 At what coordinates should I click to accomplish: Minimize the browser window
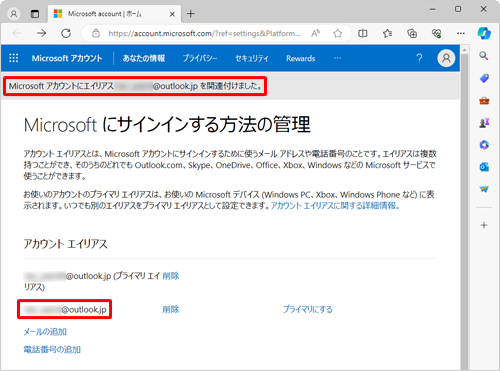point(433,9)
